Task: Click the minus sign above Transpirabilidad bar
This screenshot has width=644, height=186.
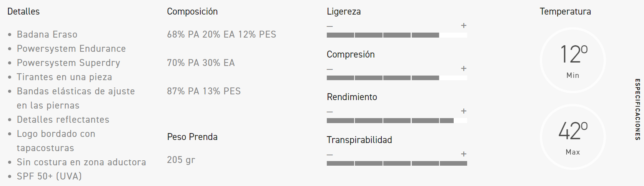Action: pos(330,155)
